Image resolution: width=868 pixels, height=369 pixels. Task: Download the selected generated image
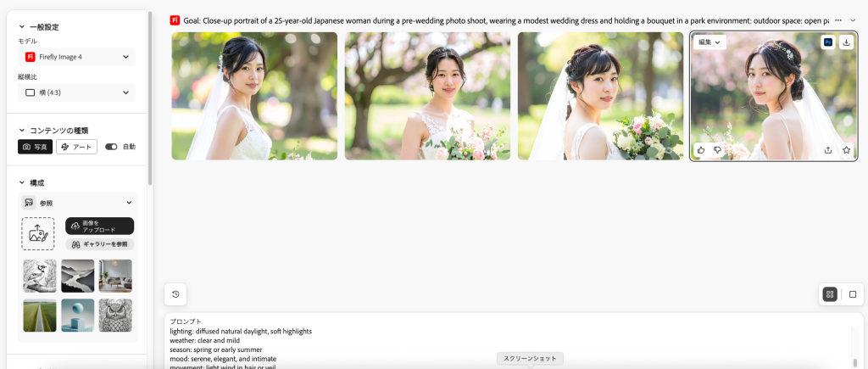pos(846,42)
